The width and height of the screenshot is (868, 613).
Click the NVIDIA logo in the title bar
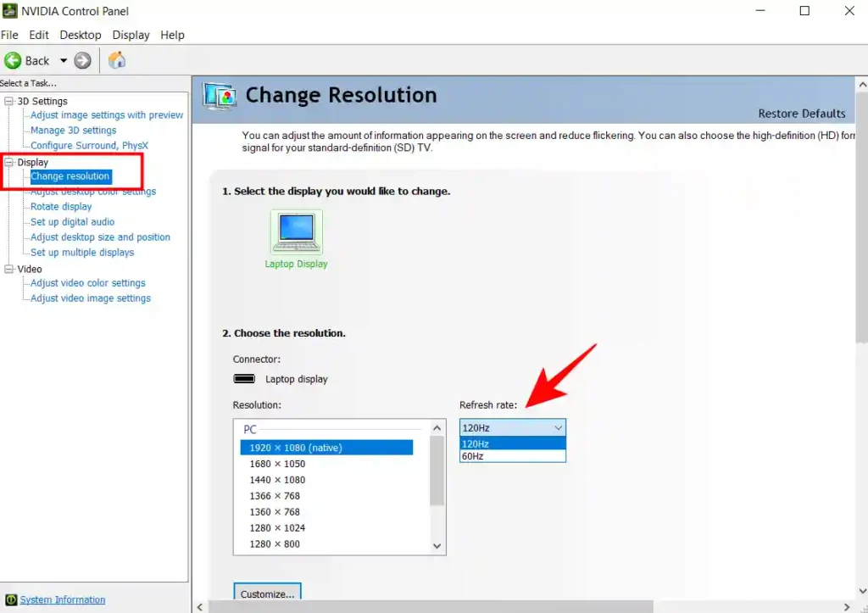click(12, 11)
